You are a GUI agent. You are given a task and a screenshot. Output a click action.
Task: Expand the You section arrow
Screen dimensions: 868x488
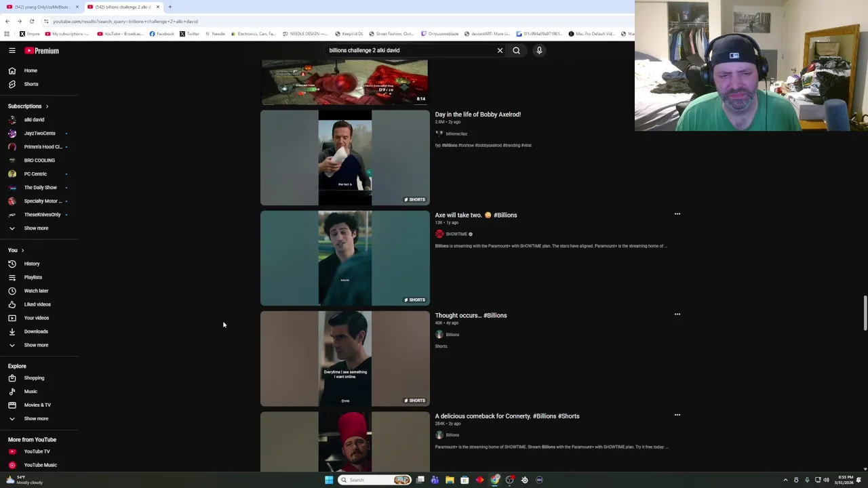(22, 250)
